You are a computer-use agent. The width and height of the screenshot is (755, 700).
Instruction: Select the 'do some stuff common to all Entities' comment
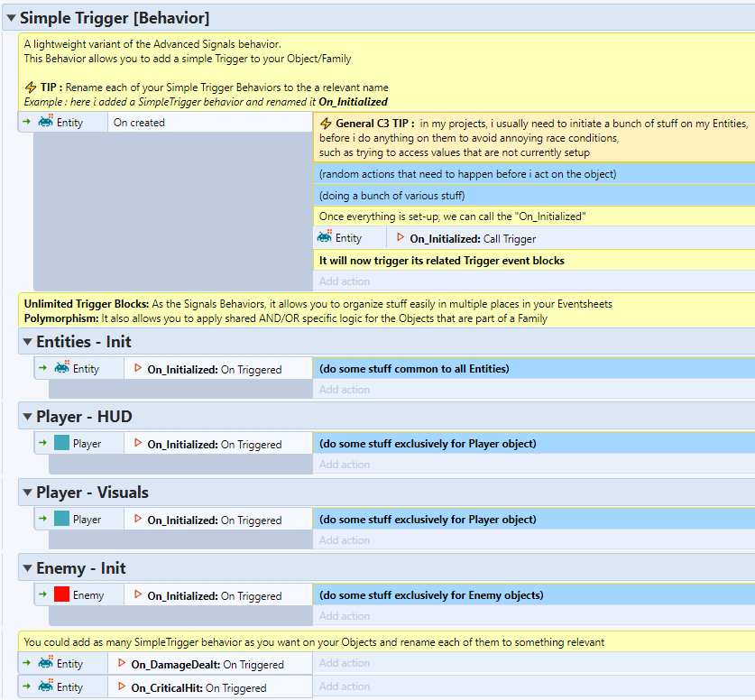[x=534, y=369]
